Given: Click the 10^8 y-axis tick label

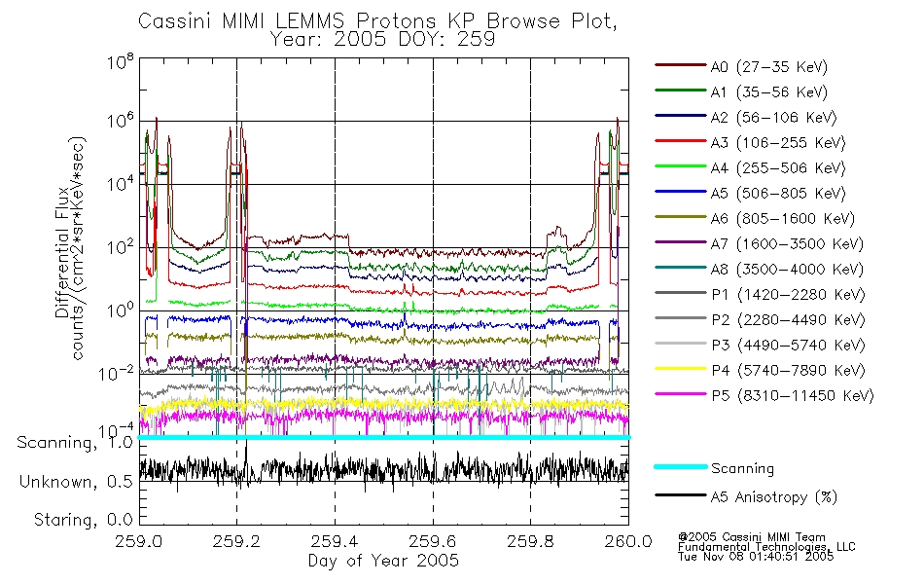Looking at the screenshot, I should pyautogui.click(x=121, y=60).
